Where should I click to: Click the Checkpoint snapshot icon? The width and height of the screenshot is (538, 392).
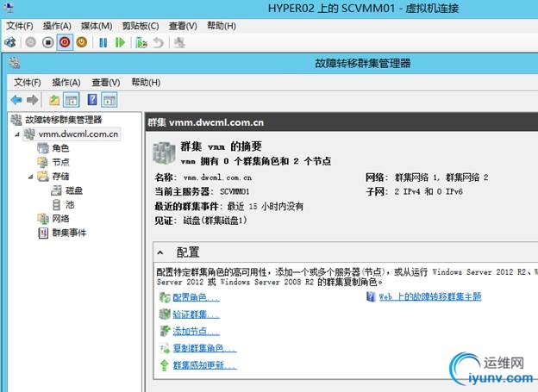coord(141,43)
